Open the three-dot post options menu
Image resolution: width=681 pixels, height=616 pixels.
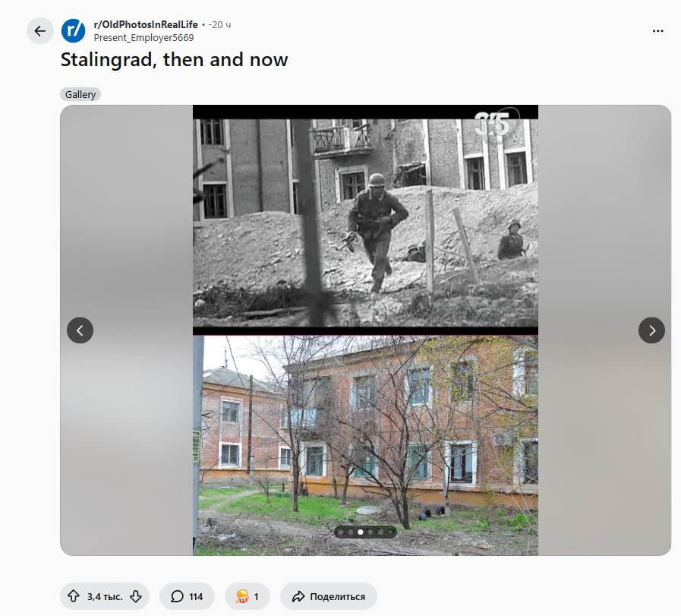657,31
